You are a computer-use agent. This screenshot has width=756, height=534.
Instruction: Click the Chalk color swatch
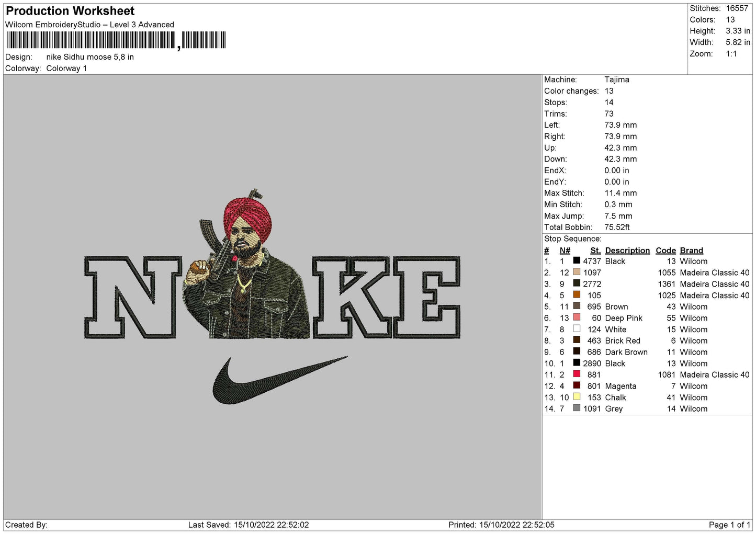pyautogui.click(x=577, y=397)
